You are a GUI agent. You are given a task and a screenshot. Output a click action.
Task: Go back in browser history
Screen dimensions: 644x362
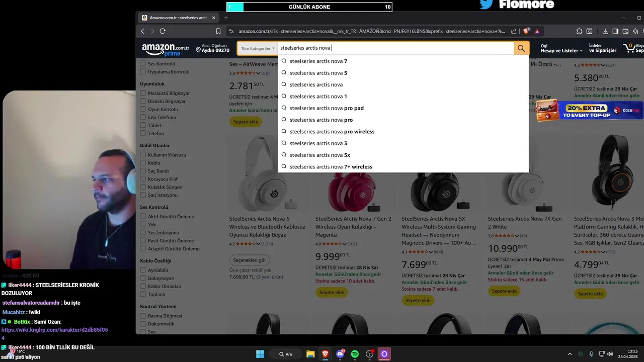143,31
